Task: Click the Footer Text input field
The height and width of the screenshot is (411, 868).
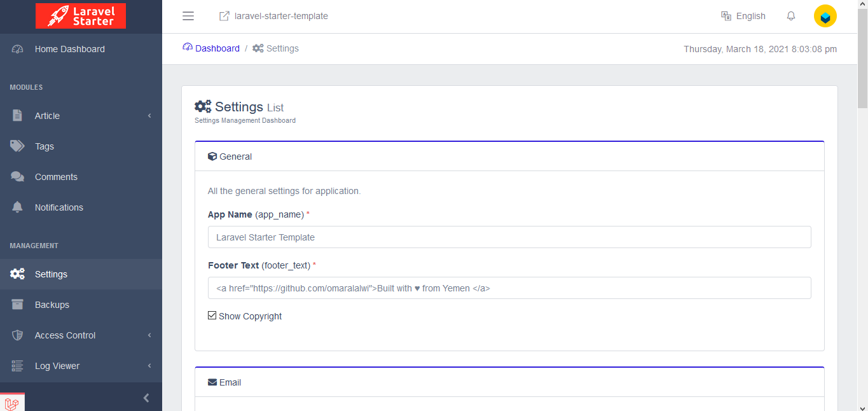Action: (x=509, y=288)
